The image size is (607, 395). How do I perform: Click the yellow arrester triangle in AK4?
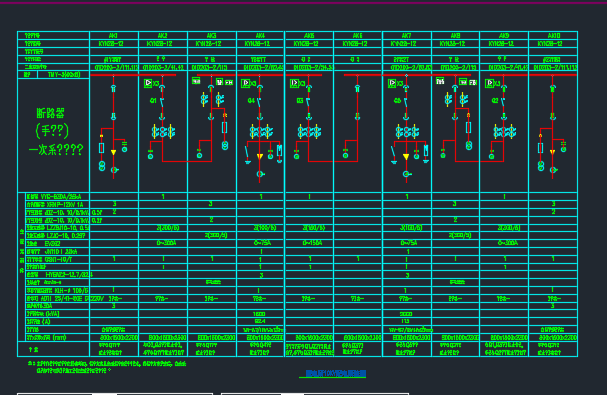[x=260, y=156]
